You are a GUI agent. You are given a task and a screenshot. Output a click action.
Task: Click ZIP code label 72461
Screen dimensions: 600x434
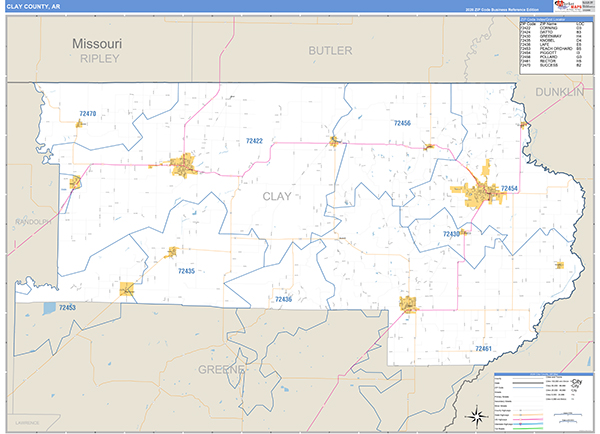pyautogui.click(x=483, y=349)
